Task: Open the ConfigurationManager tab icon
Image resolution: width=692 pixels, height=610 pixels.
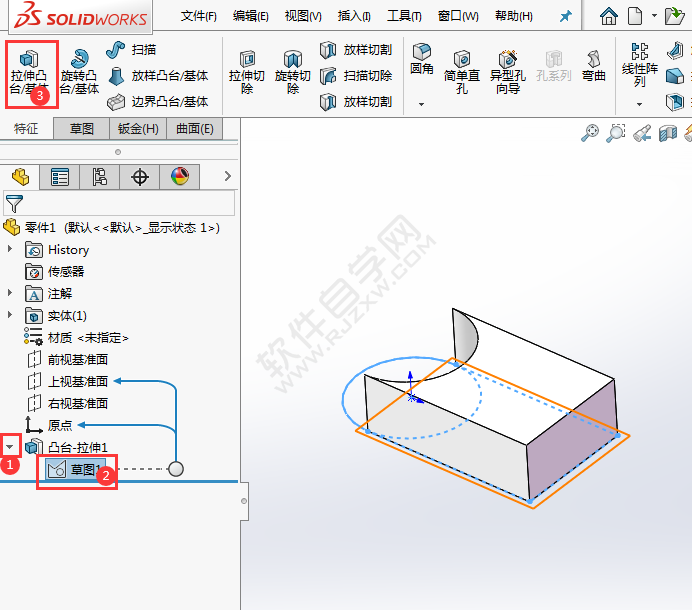Action: tap(99, 177)
